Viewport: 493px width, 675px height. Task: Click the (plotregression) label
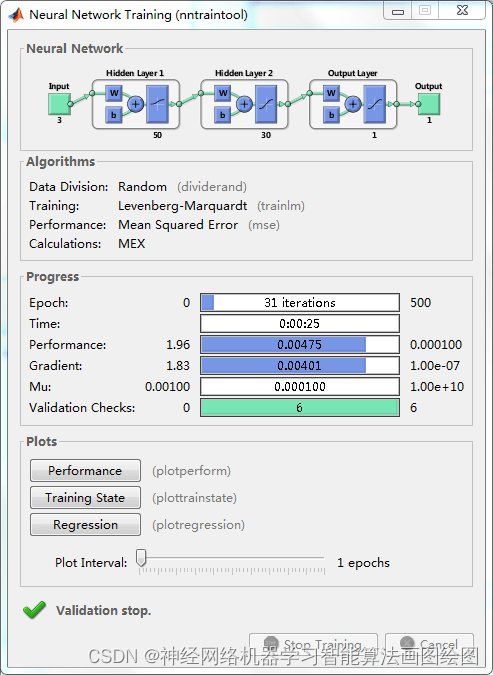tap(198, 525)
